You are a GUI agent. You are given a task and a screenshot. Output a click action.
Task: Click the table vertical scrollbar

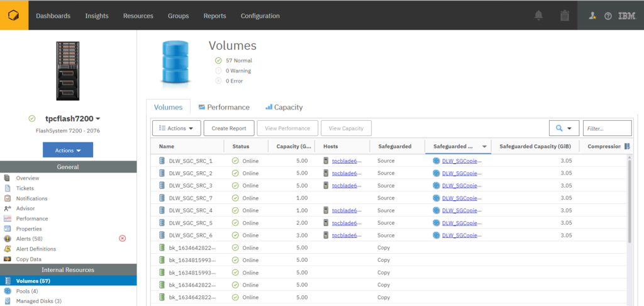click(629, 201)
